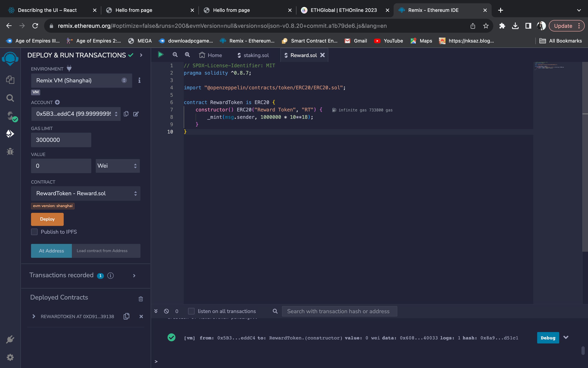588x368 pixels.
Task: Open the Chrome tab search chevron
Action: [x=579, y=10]
